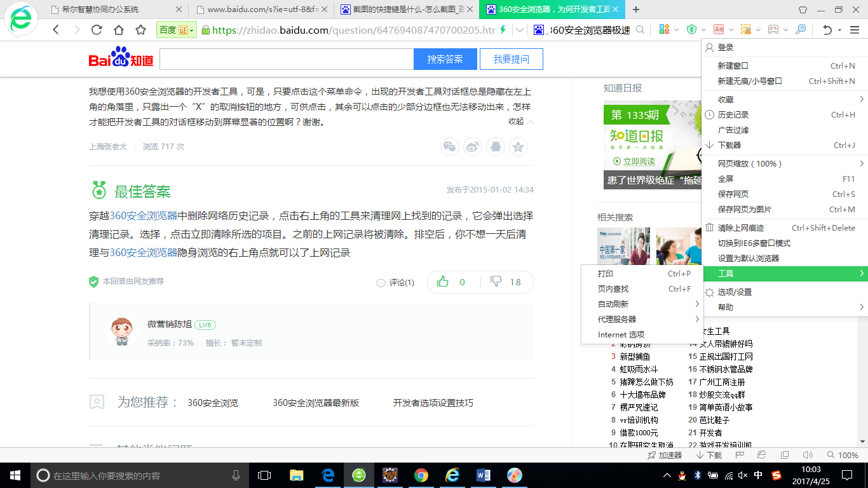Click the 我要提问 button

pos(511,59)
